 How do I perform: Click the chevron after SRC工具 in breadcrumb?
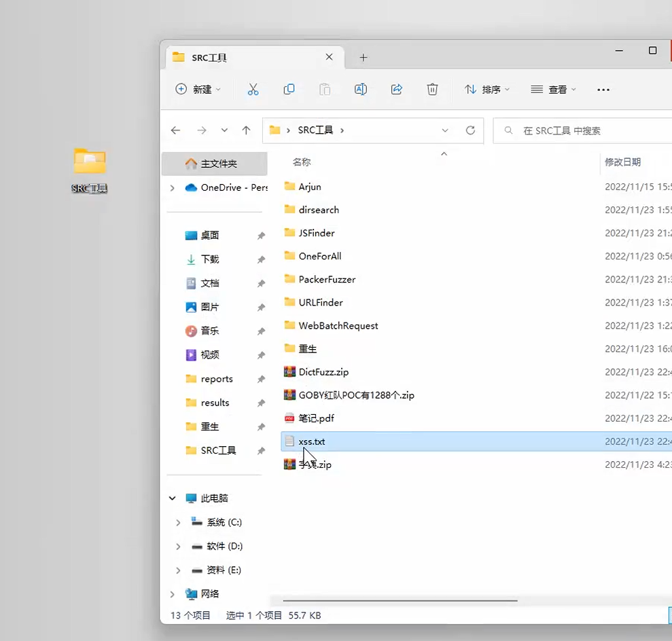(342, 130)
